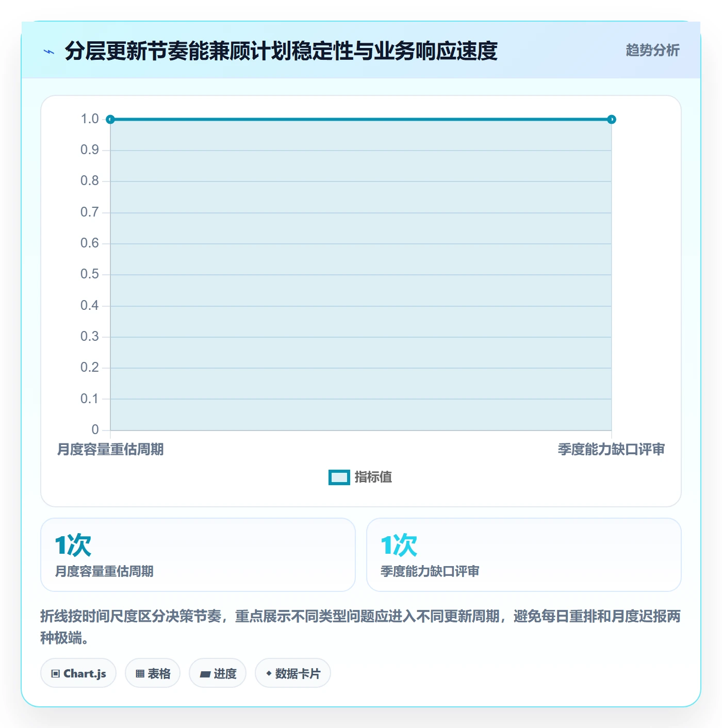The height and width of the screenshot is (728, 722).
Task: Click the 指标值 legend label
Action: point(373,477)
